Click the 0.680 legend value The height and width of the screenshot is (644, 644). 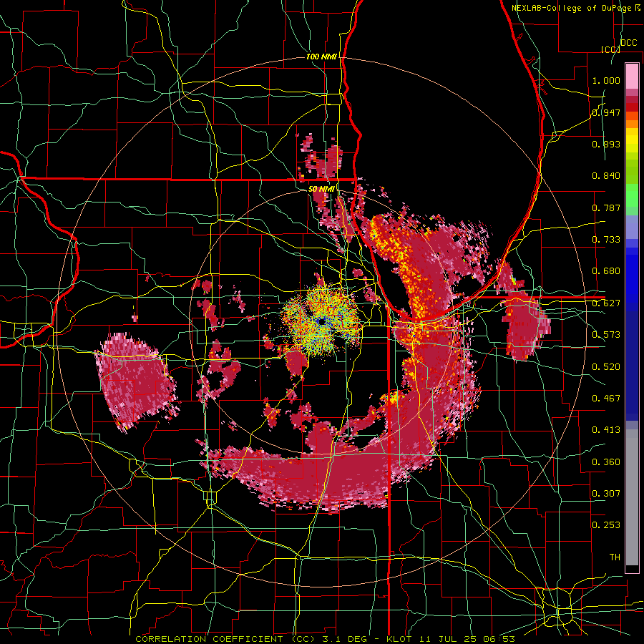tap(606, 271)
